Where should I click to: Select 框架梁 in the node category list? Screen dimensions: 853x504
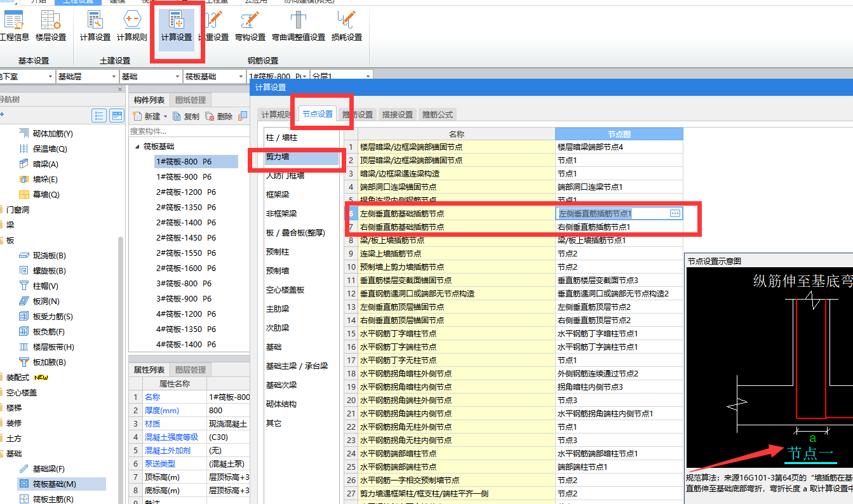tap(302, 194)
